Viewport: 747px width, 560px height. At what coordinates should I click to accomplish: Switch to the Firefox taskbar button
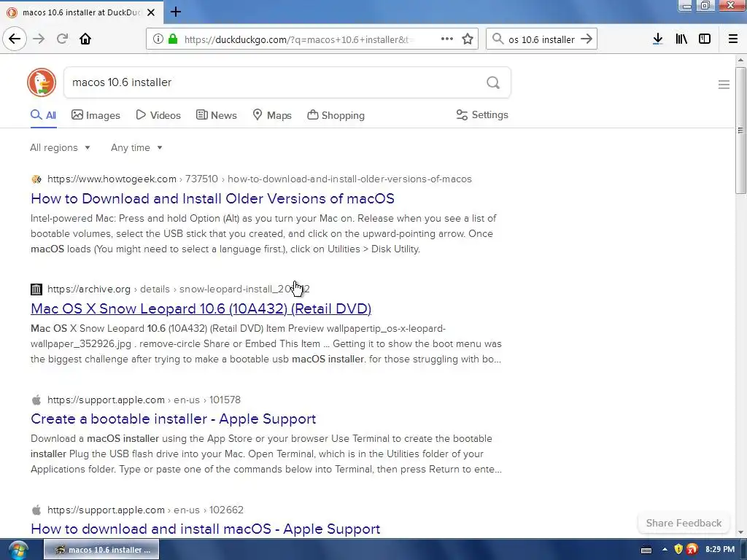101,550
